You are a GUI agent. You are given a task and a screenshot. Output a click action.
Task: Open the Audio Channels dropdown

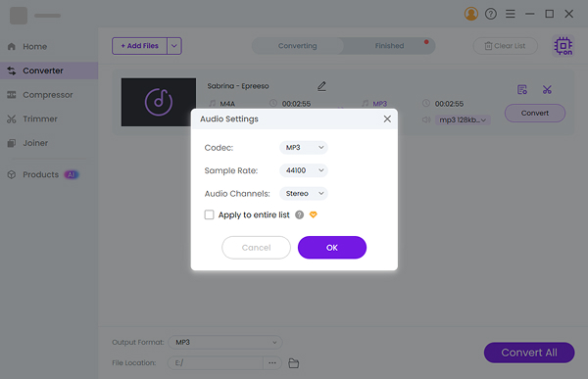pos(304,194)
